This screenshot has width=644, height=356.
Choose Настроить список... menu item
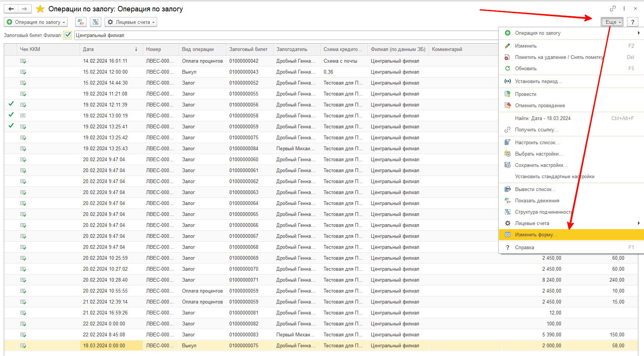point(571,143)
